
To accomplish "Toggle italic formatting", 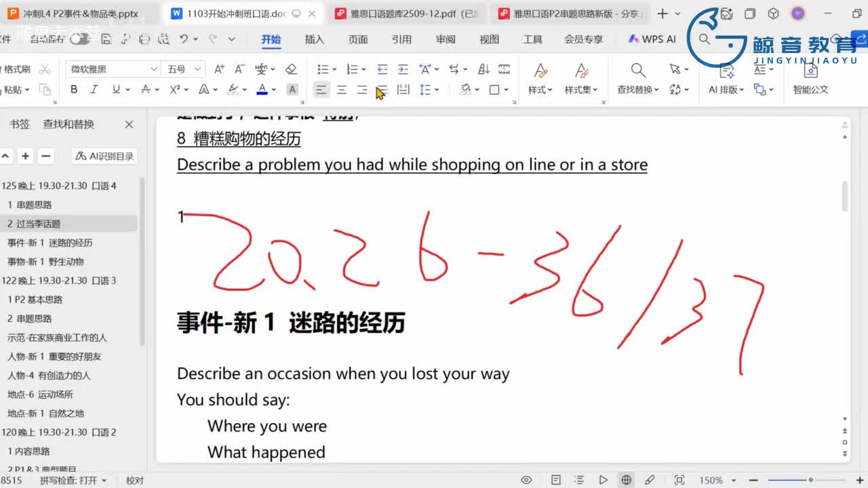I will click(x=94, y=89).
